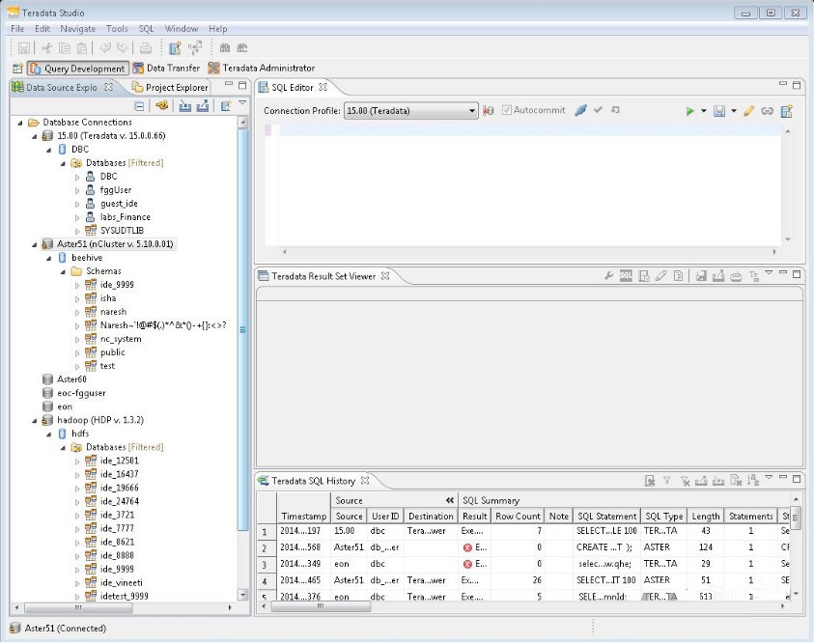This screenshot has width=814, height=644.
Task: Expand the ide_9999 schema under beehive
Action: (x=77, y=285)
